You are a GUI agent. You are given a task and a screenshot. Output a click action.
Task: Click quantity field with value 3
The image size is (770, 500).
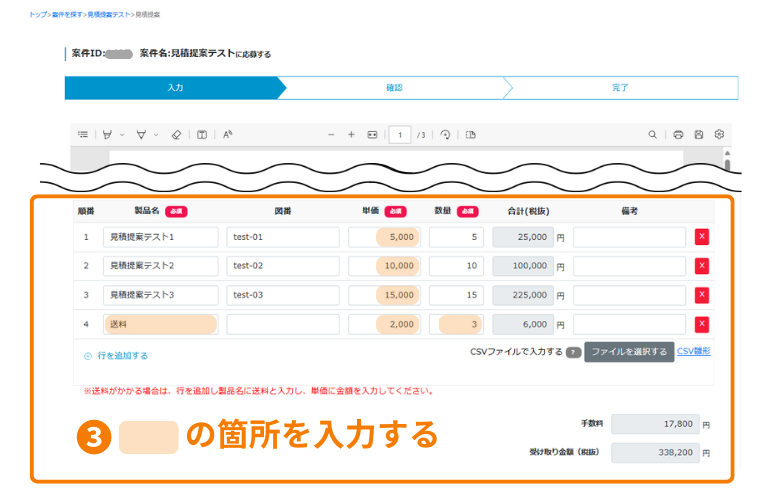456,324
